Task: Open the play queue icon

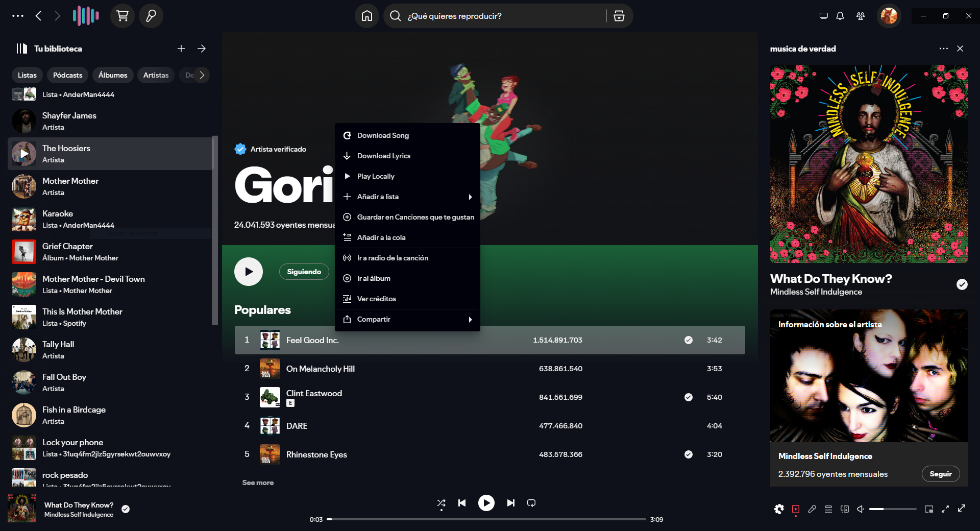Action: click(828, 509)
